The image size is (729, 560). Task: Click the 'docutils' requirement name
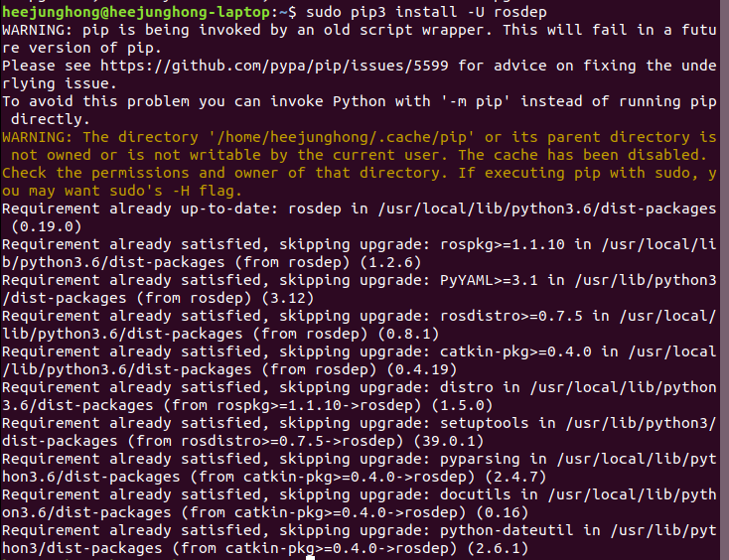476,494
